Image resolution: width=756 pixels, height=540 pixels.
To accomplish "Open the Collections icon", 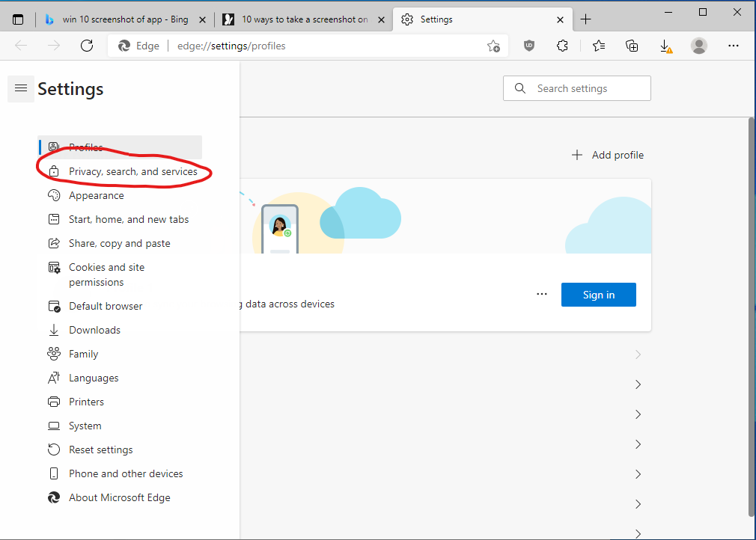I will pyautogui.click(x=632, y=46).
